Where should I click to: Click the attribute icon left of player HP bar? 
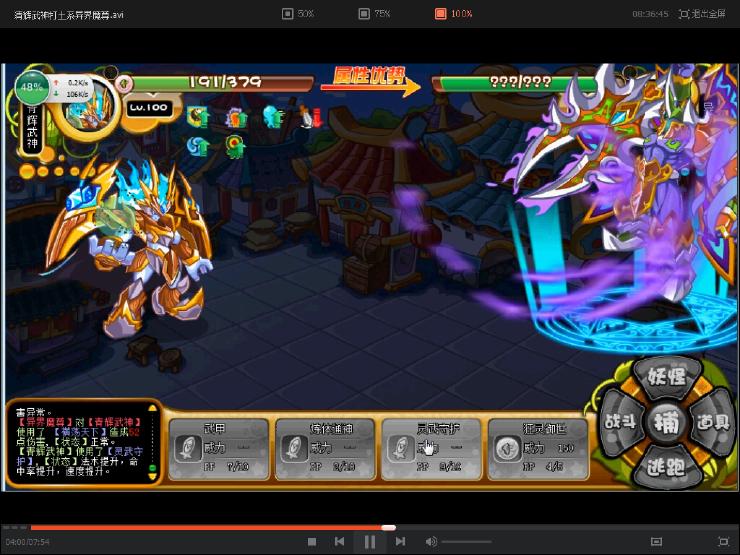click(124, 84)
